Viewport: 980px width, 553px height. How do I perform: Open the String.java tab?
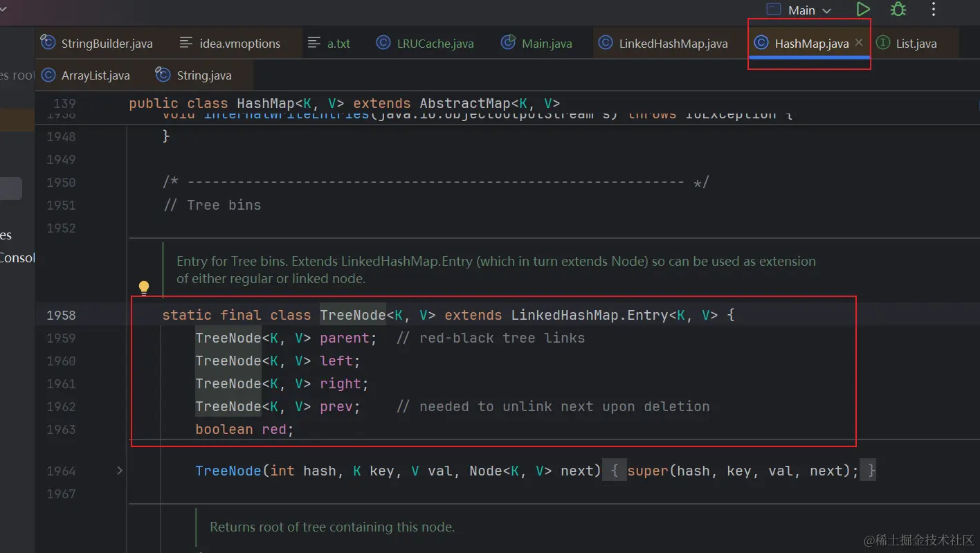pyautogui.click(x=194, y=75)
